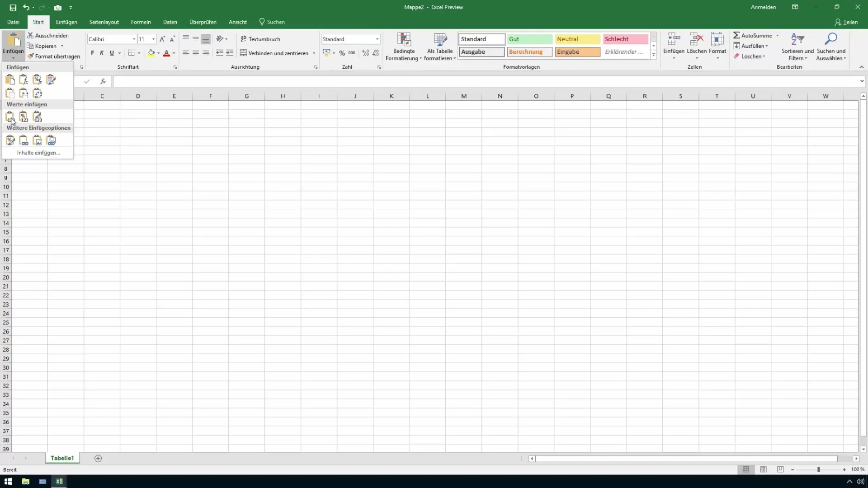Apply the Gut green cell style
This screenshot has width=868, height=488.
point(529,39)
